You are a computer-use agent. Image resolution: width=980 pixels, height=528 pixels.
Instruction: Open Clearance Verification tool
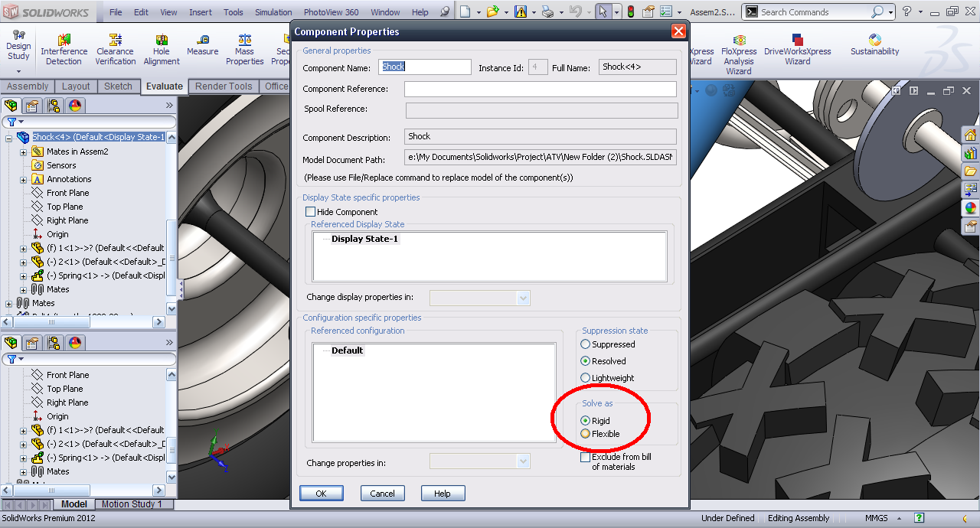click(116, 50)
